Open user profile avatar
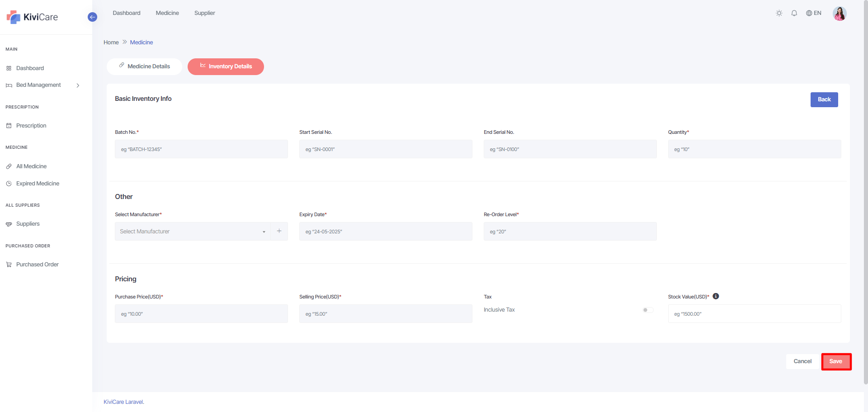Viewport: 868px width, 412px height. (840, 14)
